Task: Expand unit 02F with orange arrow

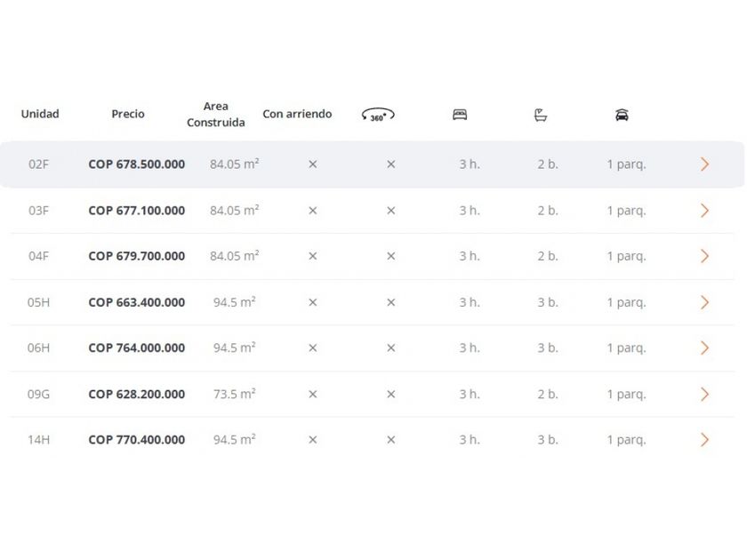Action: 704,164
